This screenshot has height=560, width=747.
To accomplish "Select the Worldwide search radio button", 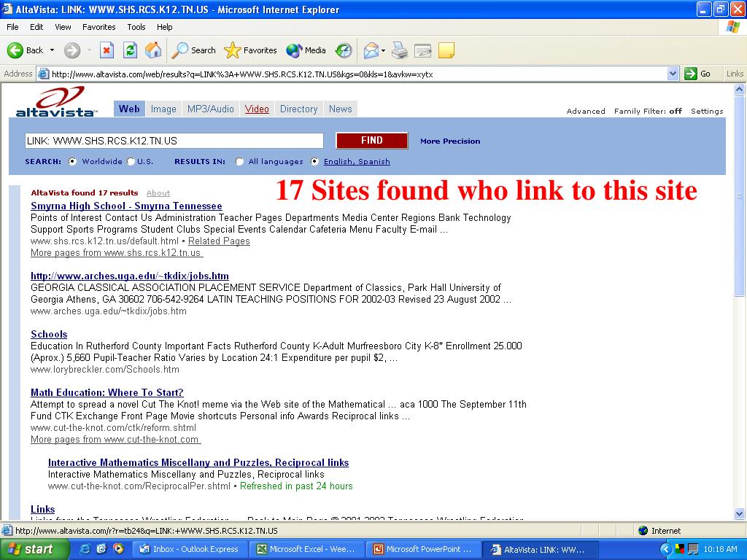I will (72, 161).
